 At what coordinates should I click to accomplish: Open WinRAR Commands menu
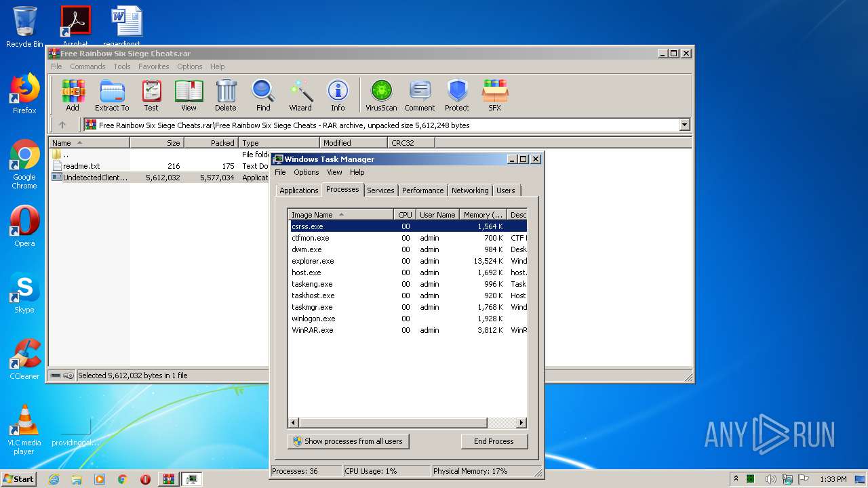[87, 66]
